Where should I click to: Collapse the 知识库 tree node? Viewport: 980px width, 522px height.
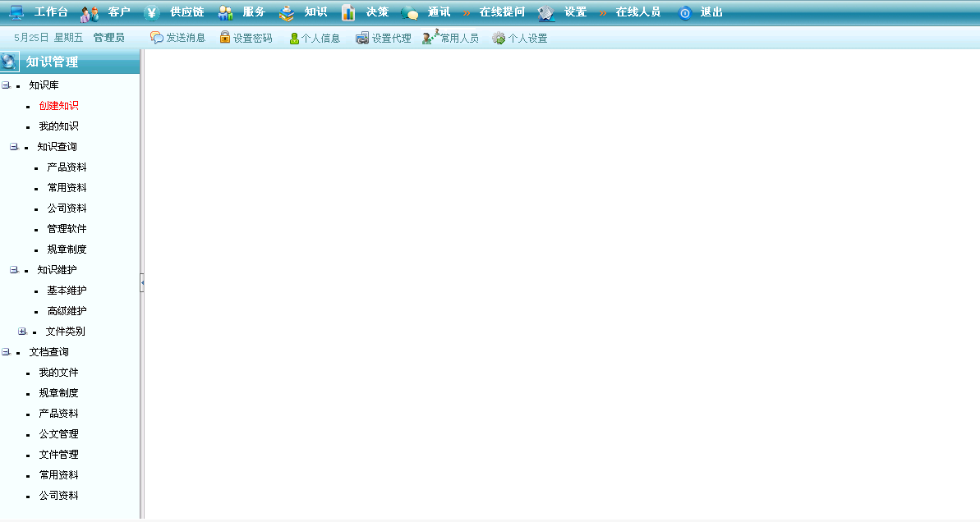pyautogui.click(x=6, y=85)
